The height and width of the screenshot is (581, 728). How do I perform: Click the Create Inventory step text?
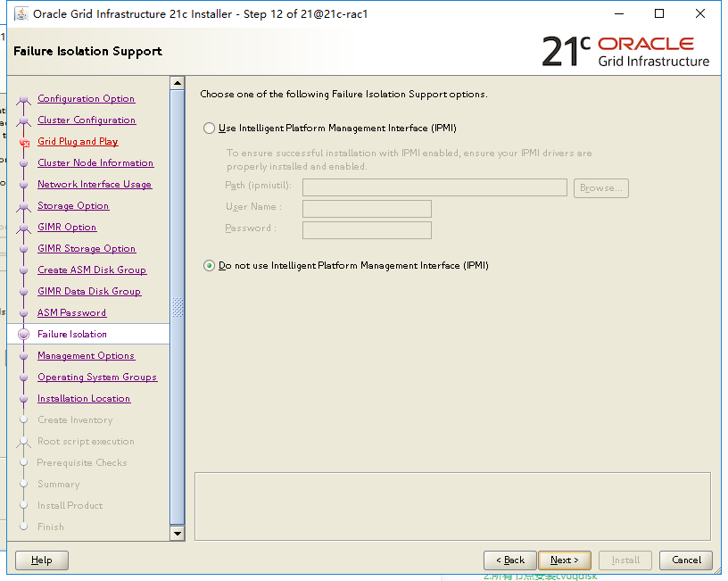[x=75, y=419]
